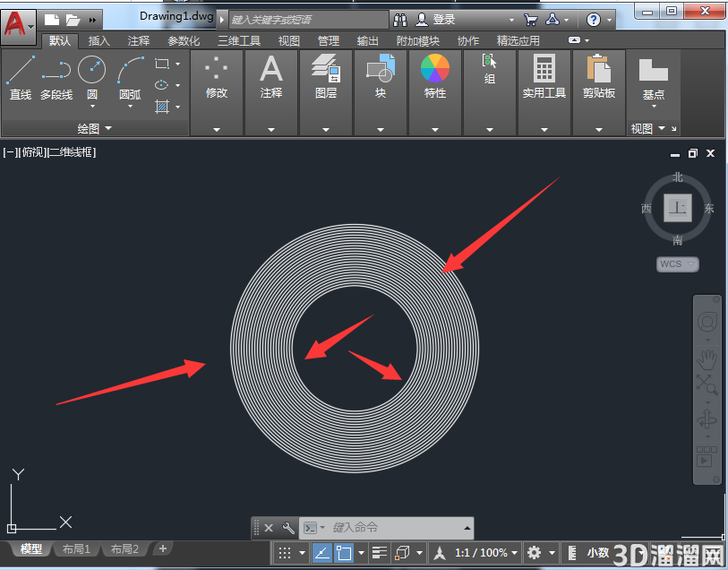
Task: Click the search field for keywords
Action: click(x=308, y=20)
